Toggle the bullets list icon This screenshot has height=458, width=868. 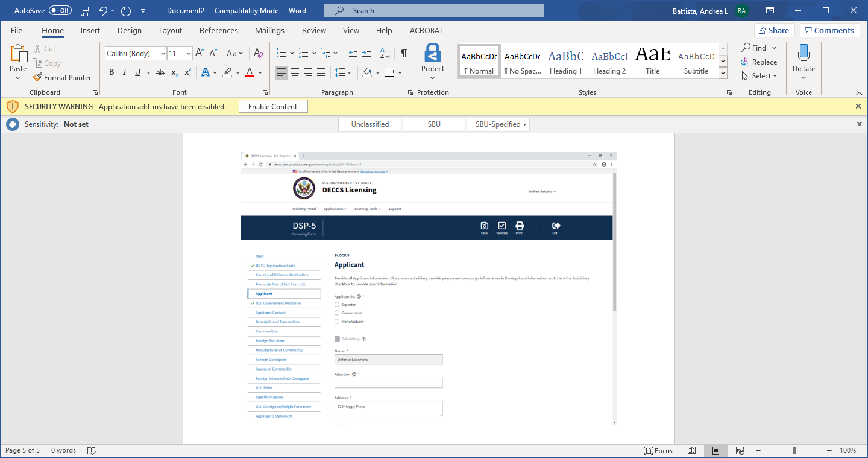pos(281,53)
